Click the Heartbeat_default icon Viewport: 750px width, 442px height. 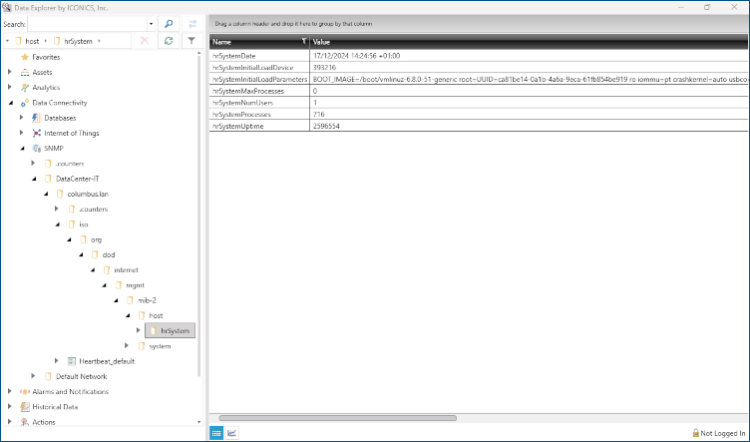[72, 361]
